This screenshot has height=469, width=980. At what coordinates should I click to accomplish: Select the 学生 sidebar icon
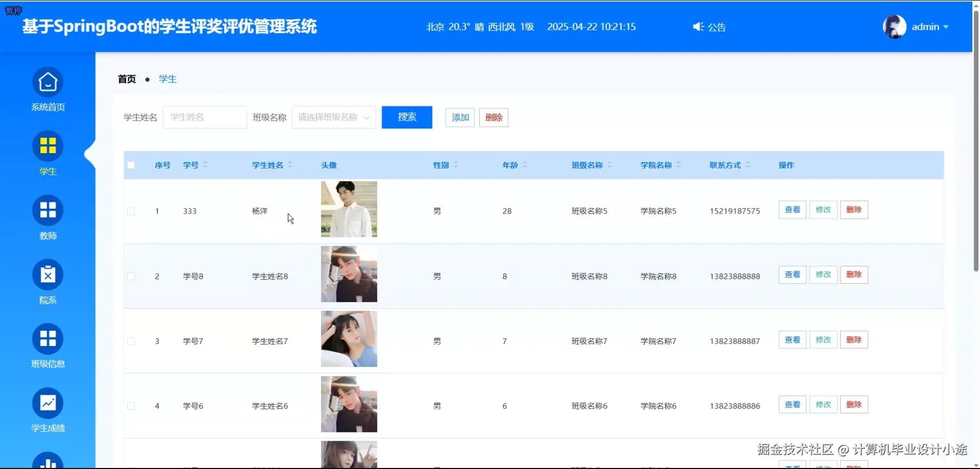(x=48, y=146)
